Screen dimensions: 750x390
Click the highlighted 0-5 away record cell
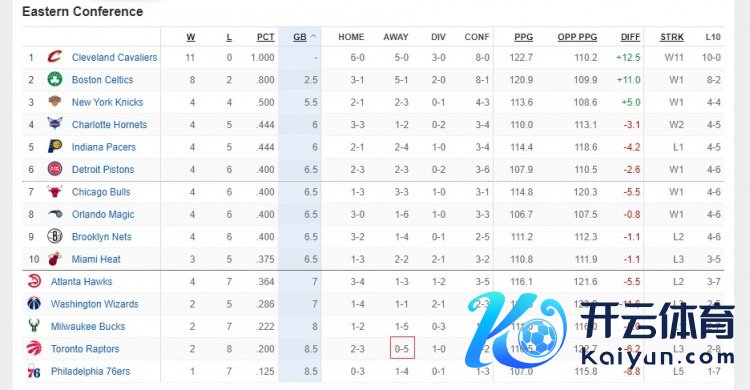(x=402, y=348)
